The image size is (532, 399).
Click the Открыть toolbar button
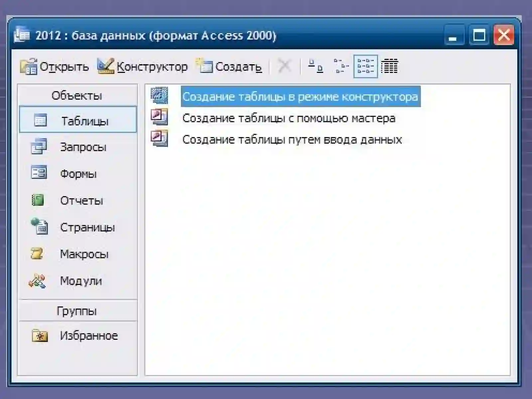coord(55,66)
